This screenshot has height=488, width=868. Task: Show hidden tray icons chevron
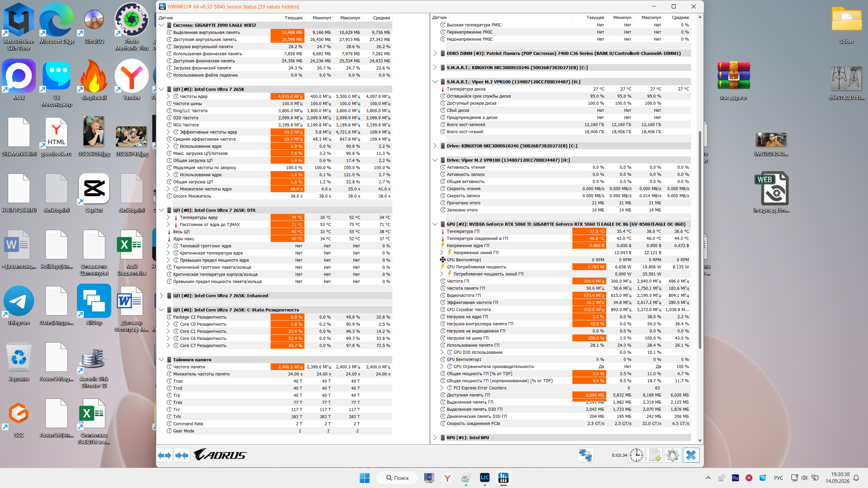coord(708,478)
